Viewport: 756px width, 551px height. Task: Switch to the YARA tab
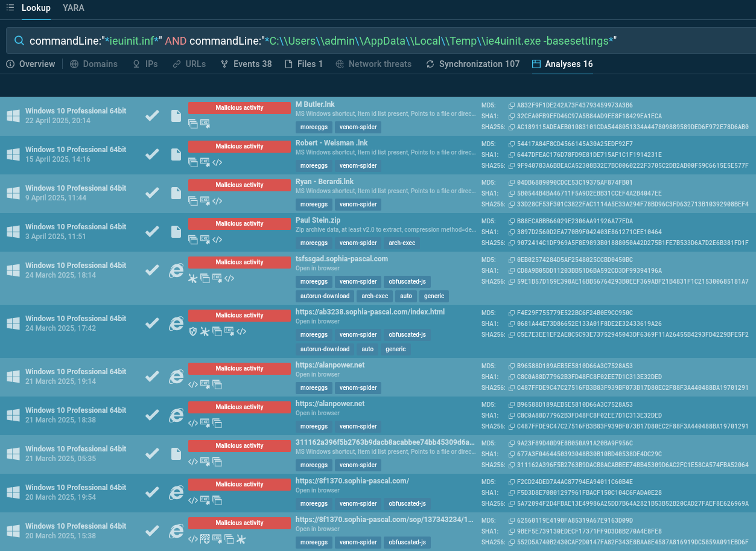point(74,8)
